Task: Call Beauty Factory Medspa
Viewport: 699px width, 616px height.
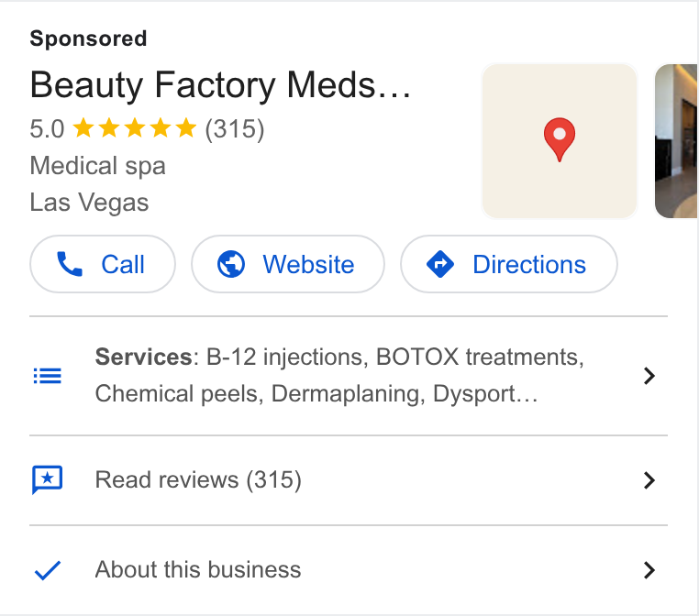Action: tap(103, 264)
